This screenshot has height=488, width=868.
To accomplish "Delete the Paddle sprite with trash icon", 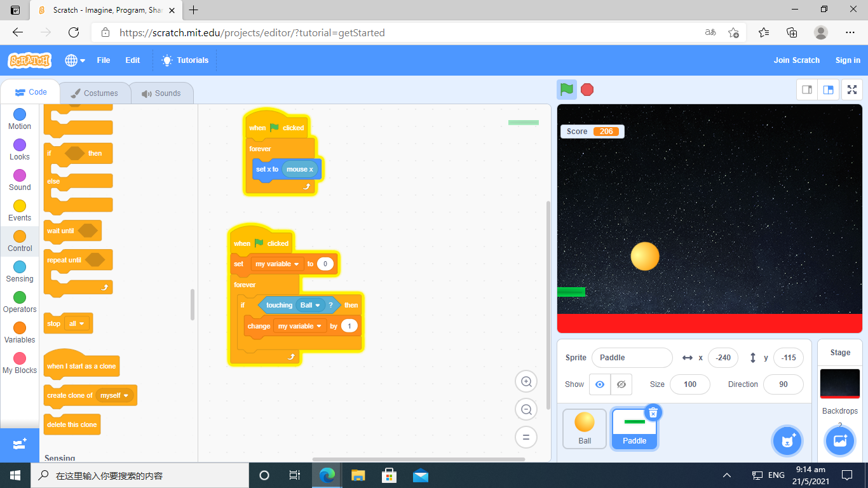I will pyautogui.click(x=653, y=412).
